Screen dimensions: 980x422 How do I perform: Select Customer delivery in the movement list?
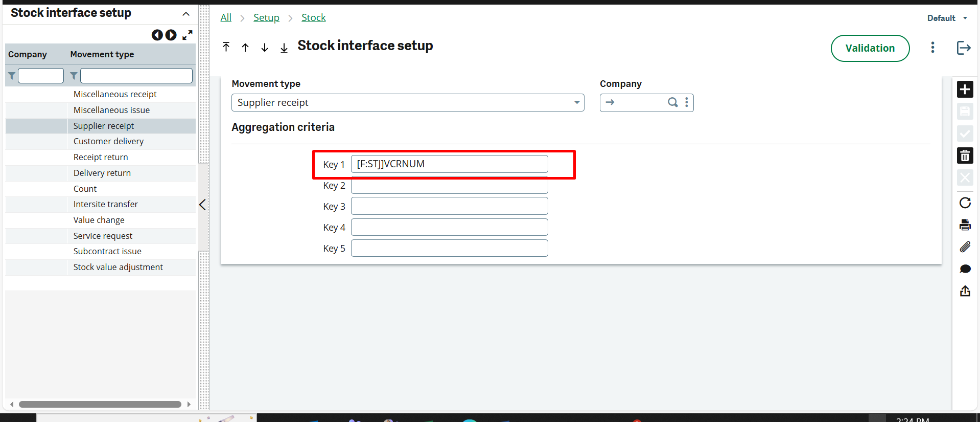point(108,142)
